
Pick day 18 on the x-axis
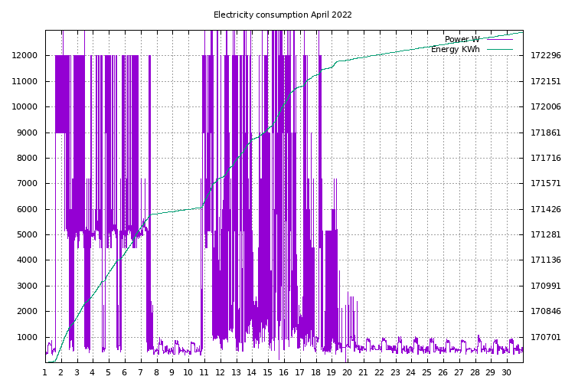click(315, 372)
